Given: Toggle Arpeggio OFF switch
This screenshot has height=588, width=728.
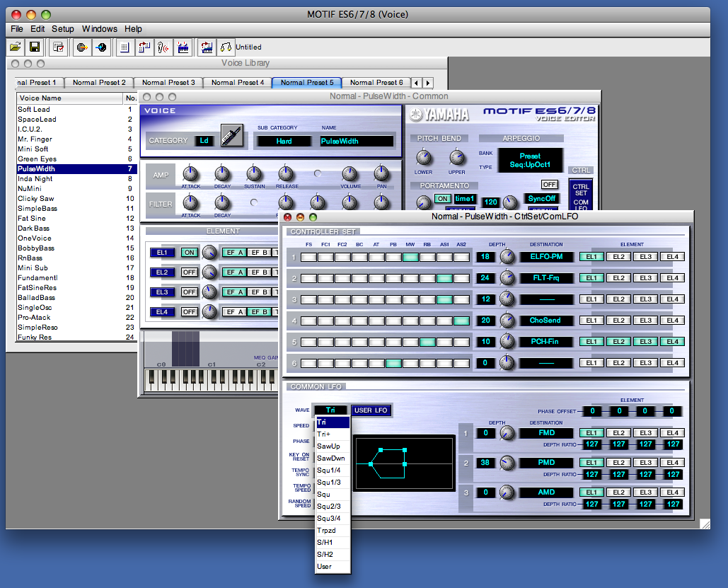Looking at the screenshot, I should 549,185.
